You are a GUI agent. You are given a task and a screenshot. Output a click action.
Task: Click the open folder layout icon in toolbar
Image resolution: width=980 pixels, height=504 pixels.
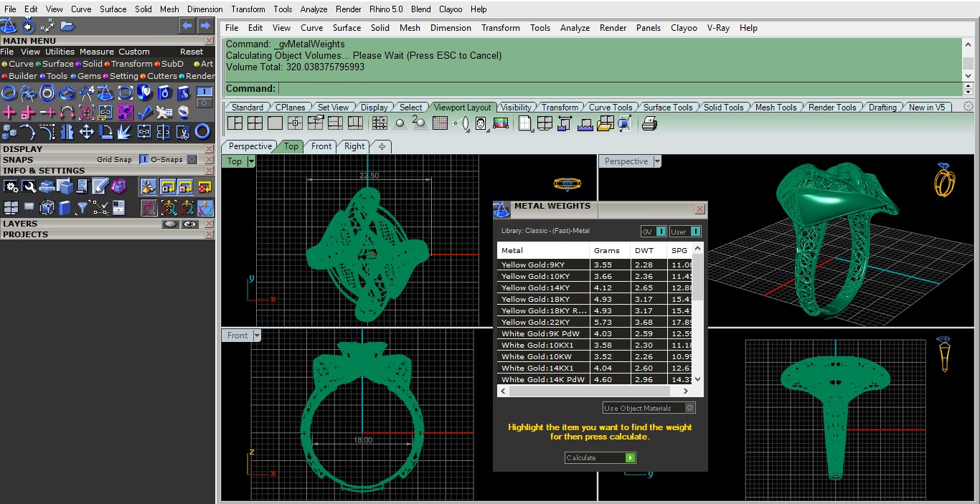(x=605, y=123)
